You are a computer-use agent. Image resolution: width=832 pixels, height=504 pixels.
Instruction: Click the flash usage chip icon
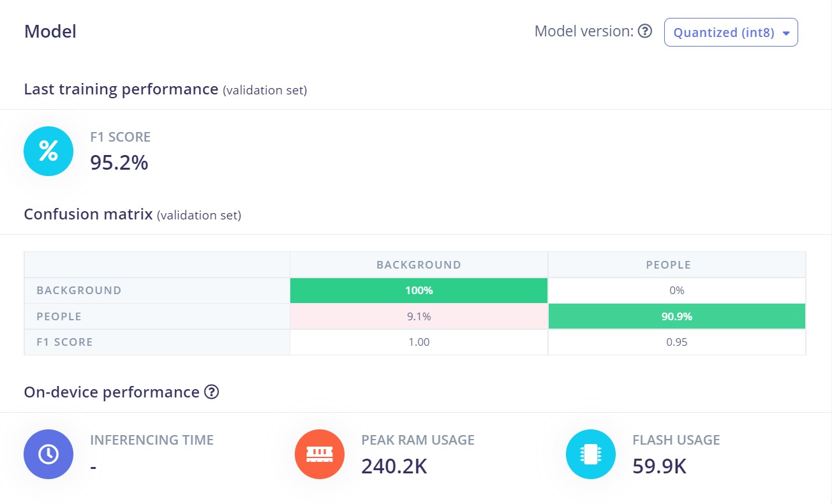pyautogui.click(x=591, y=454)
